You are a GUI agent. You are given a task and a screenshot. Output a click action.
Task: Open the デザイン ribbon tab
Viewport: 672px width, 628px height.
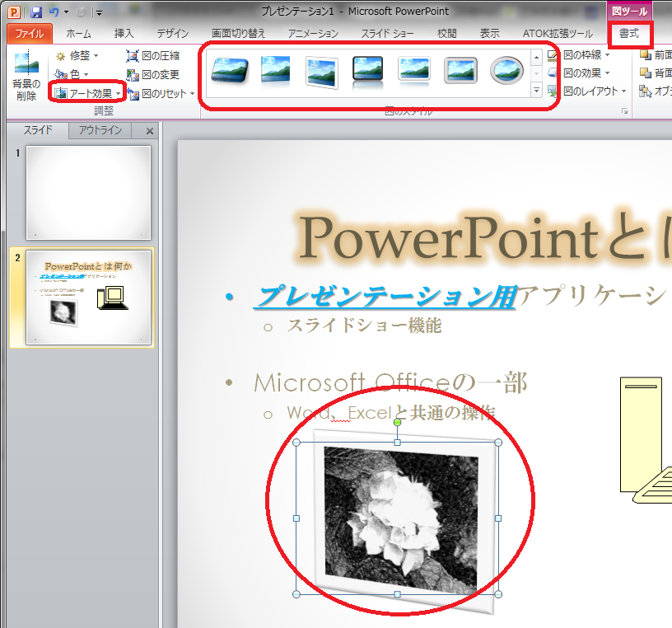click(172, 34)
